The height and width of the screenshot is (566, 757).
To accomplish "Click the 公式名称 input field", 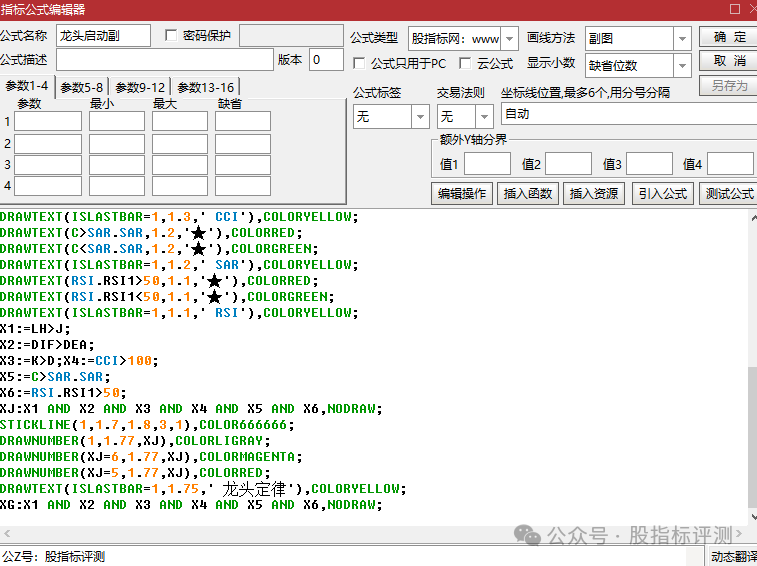I will tap(103, 35).
